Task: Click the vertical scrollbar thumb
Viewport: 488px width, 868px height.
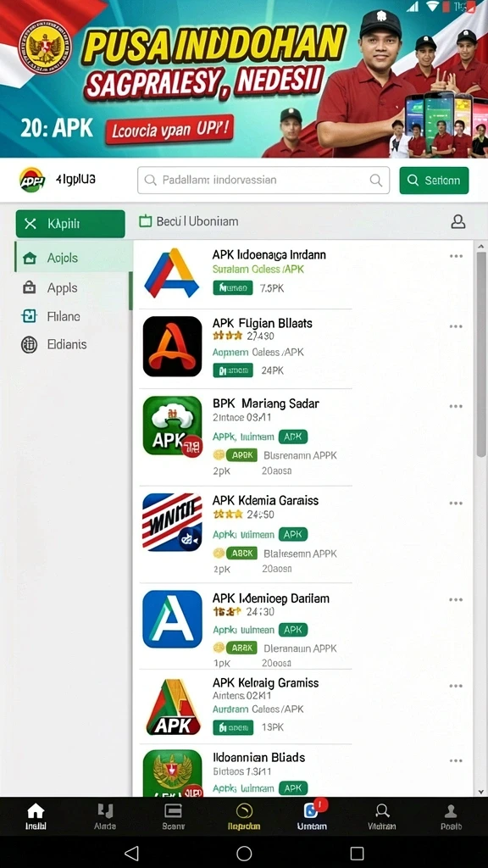Action: tap(481, 354)
